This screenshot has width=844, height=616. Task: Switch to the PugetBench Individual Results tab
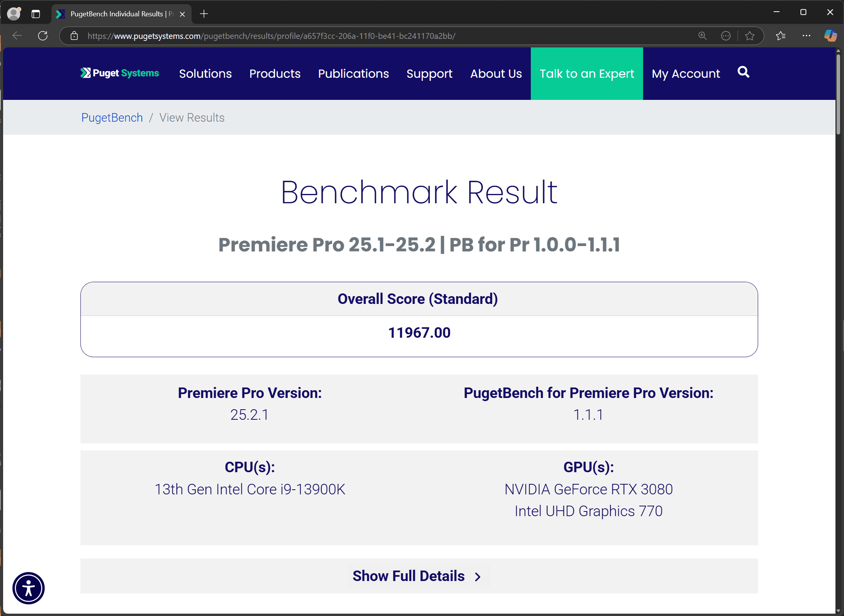click(x=117, y=14)
